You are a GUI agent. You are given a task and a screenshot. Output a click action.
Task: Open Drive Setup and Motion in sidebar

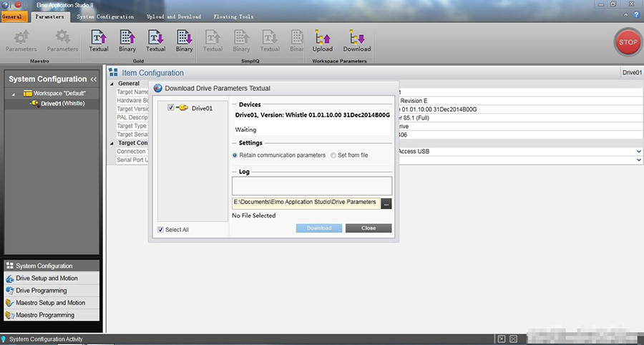pos(47,278)
